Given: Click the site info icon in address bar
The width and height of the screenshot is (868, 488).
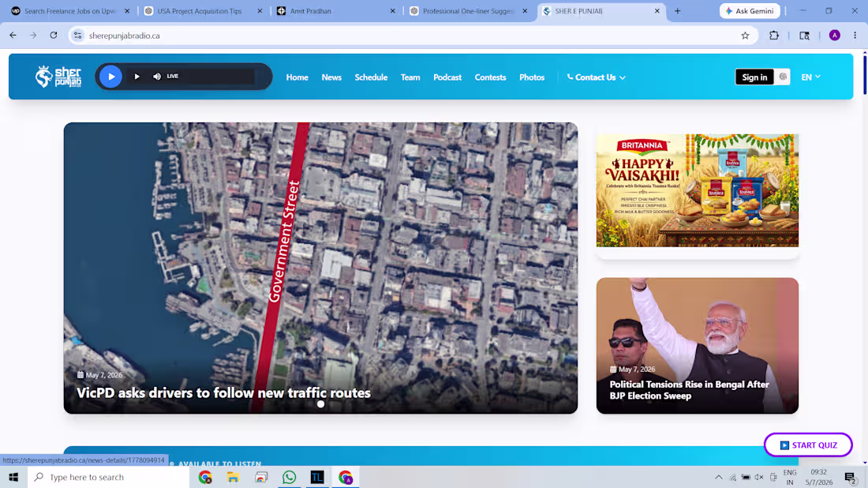Looking at the screenshot, I should (x=77, y=36).
